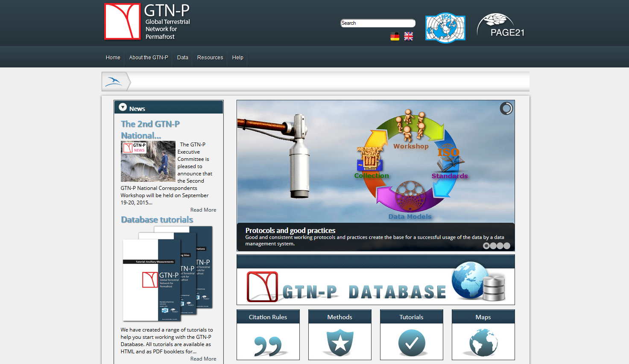Open the Data menu
The image size is (629, 364).
pyautogui.click(x=182, y=57)
